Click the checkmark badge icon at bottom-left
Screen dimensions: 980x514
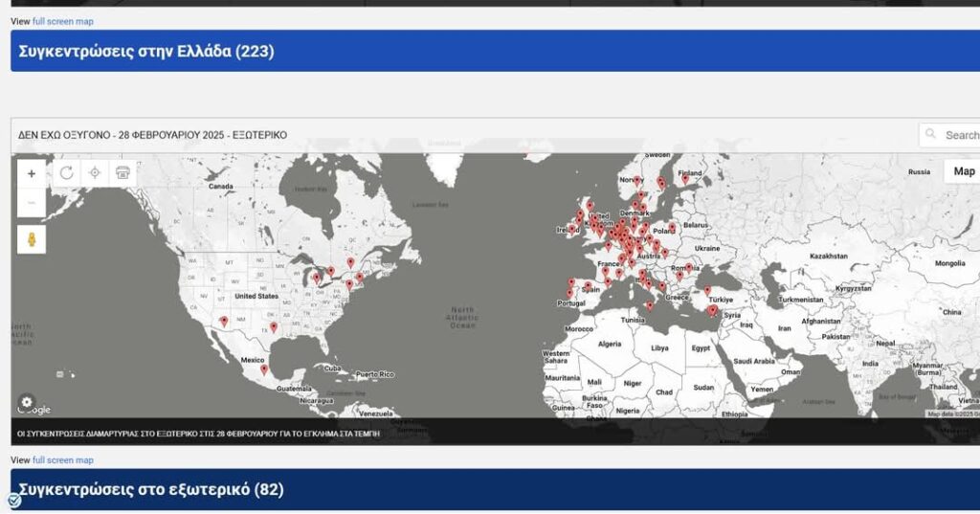pyautogui.click(x=14, y=500)
